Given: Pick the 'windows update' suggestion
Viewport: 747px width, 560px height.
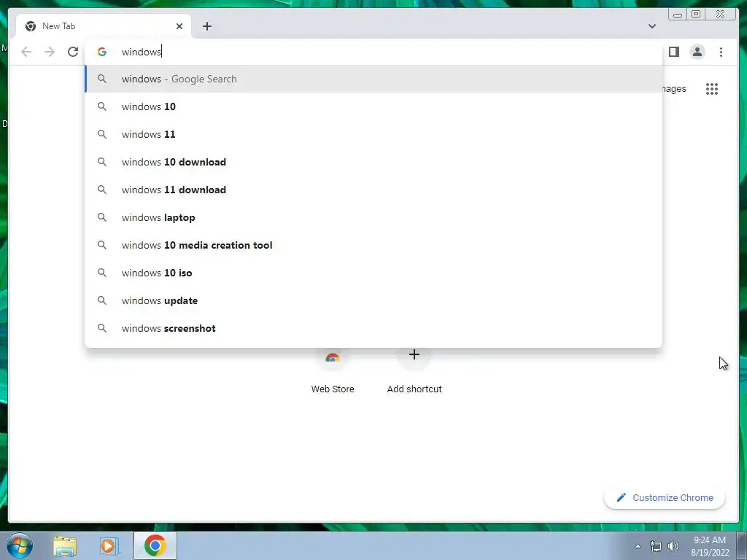Looking at the screenshot, I should click(374, 300).
